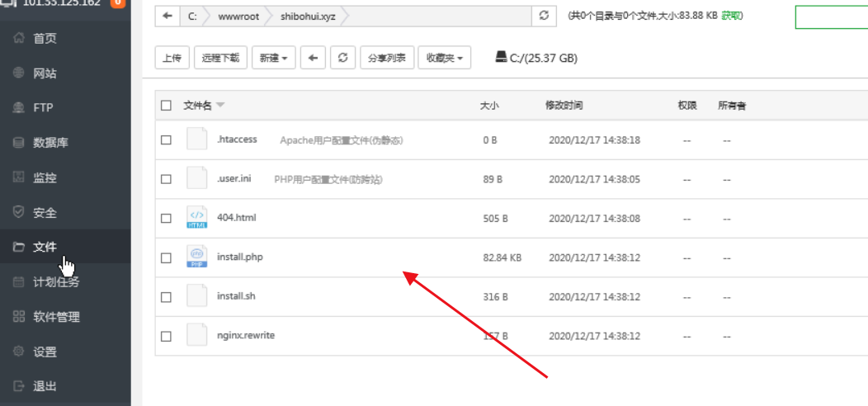Click the install.php PHP file icon
This screenshot has width=868, height=406.
pyautogui.click(x=197, y=257)
